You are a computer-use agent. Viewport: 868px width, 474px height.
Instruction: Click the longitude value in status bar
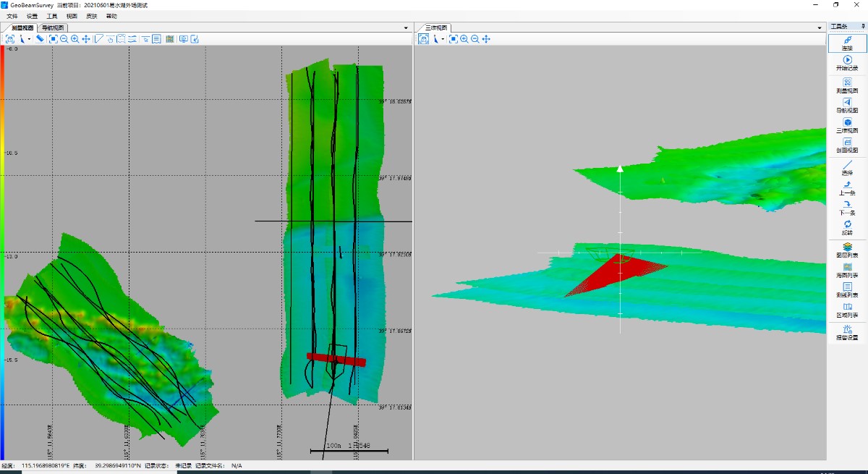pyautogui.click(x=46, y=466)
